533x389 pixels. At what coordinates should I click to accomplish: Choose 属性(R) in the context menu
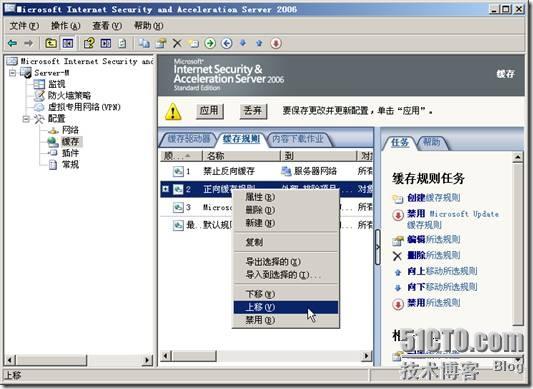coord(286,197)
